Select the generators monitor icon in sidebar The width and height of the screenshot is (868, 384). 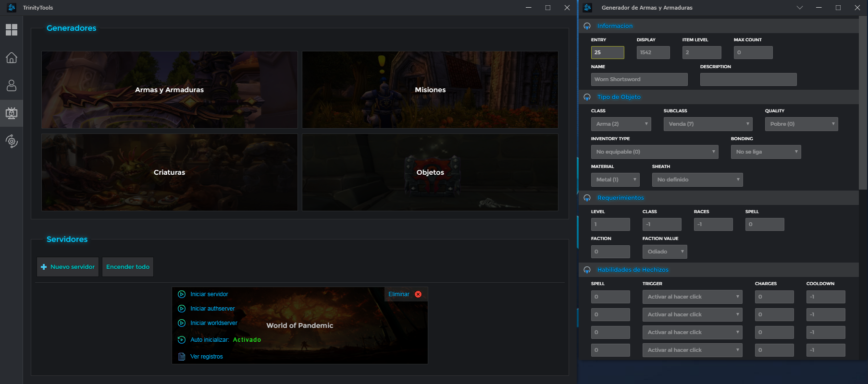(x=12, y=113)
